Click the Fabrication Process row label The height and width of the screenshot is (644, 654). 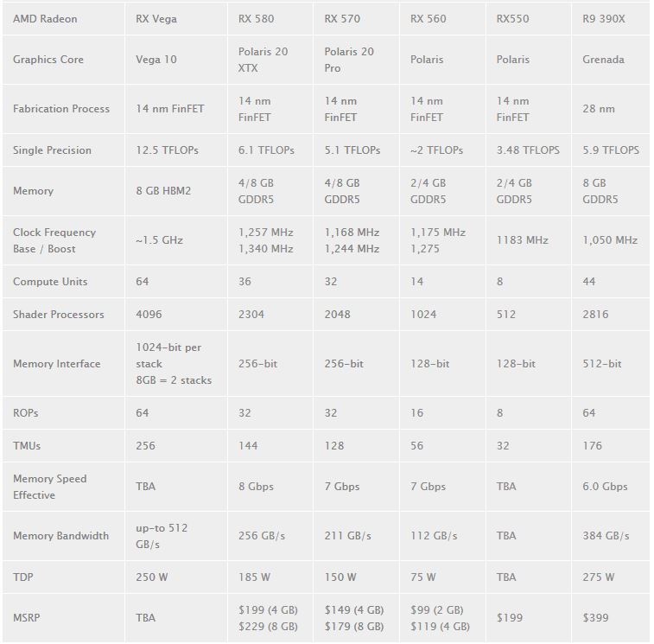click(x=60, y=109)
